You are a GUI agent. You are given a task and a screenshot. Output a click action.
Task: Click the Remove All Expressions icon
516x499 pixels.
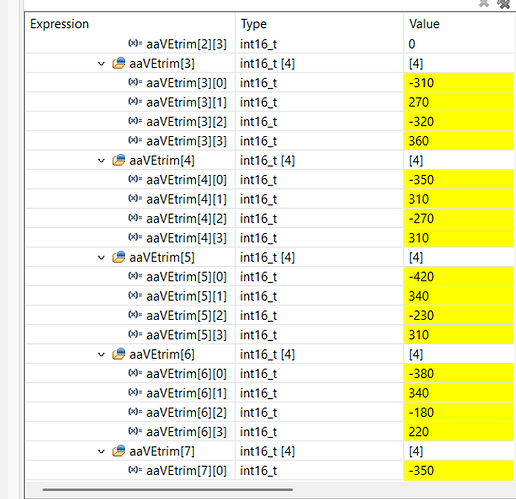click(504, 4)
